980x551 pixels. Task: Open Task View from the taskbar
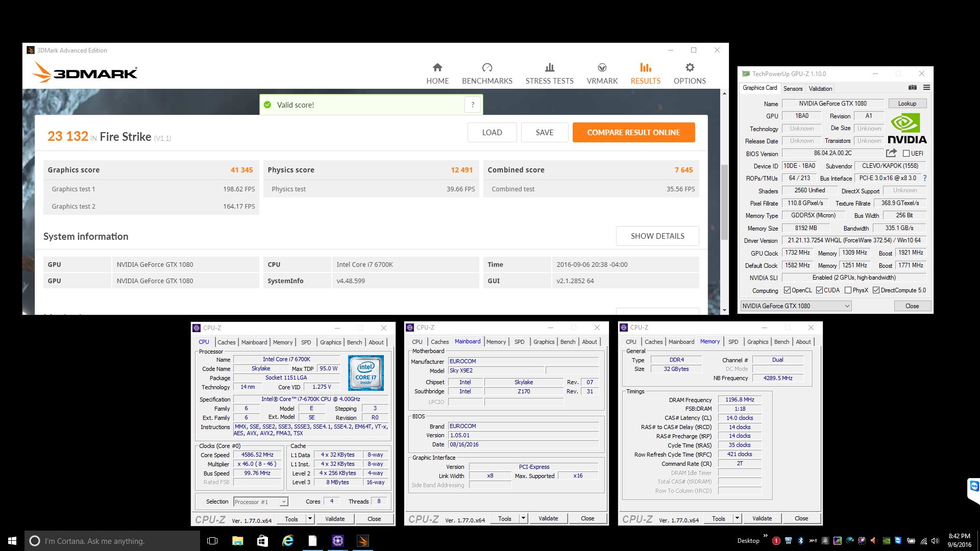pos(212,541)
